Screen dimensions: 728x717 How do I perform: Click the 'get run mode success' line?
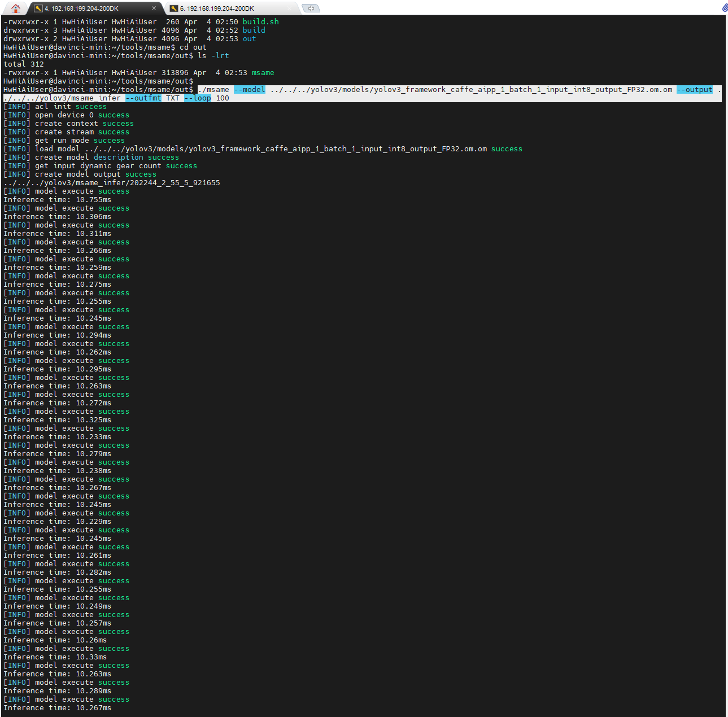coord(64,141)
